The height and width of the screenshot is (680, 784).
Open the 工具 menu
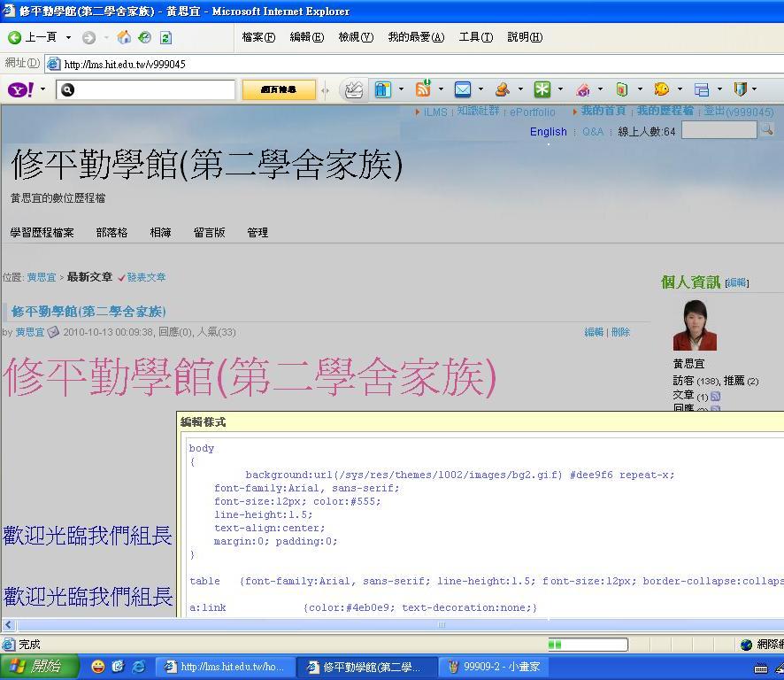[x=475, y=37]
